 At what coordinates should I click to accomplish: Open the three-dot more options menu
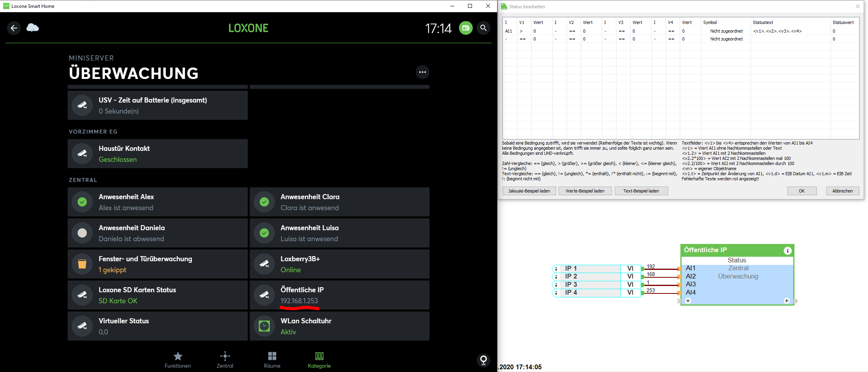pos(422,72)
